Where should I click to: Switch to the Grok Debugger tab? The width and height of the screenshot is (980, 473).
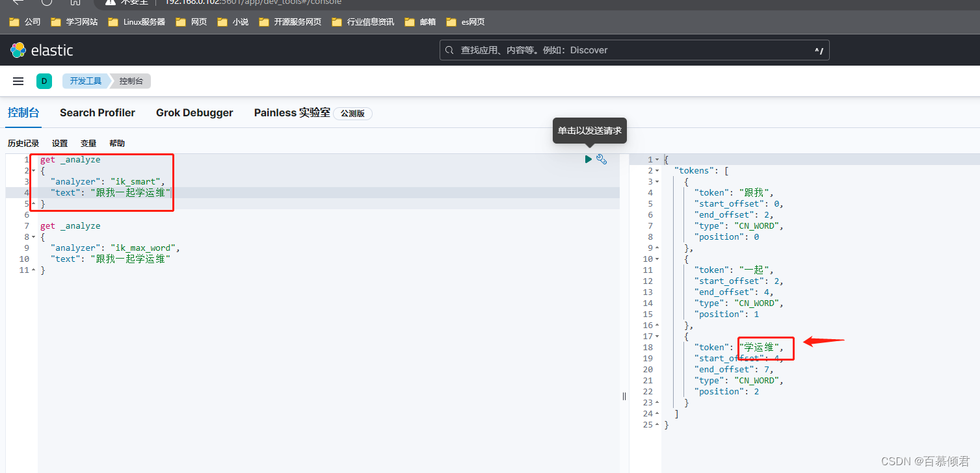[194, 112]
